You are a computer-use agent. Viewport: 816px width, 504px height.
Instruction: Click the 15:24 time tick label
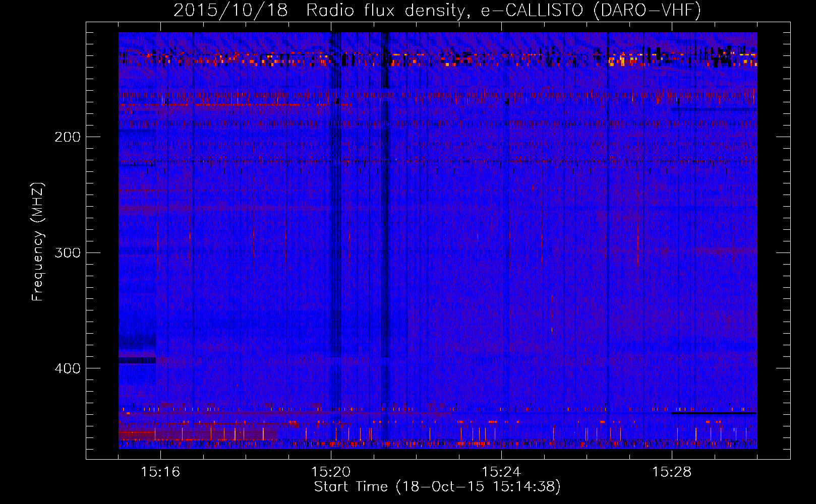click(501, 472)
